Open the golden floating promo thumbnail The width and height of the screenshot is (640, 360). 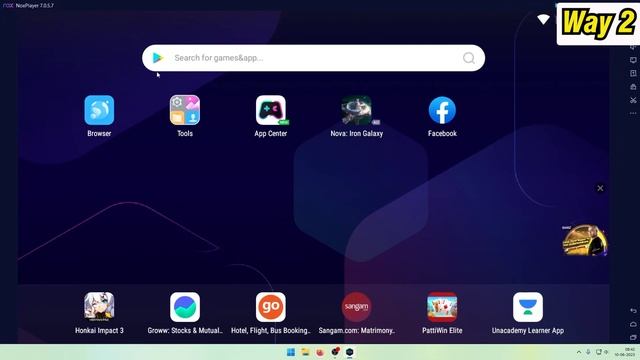585,240
